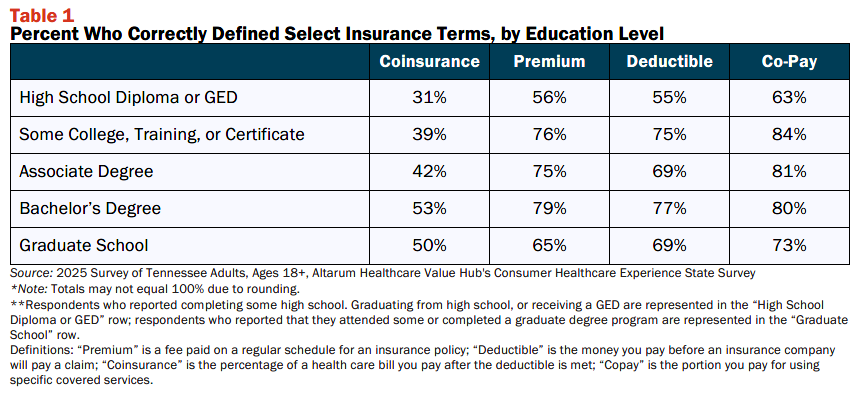The width and height of the screenshot is (860, 396).
Task: Click the 84% Co-Pay cell
Action: point(789,134)
